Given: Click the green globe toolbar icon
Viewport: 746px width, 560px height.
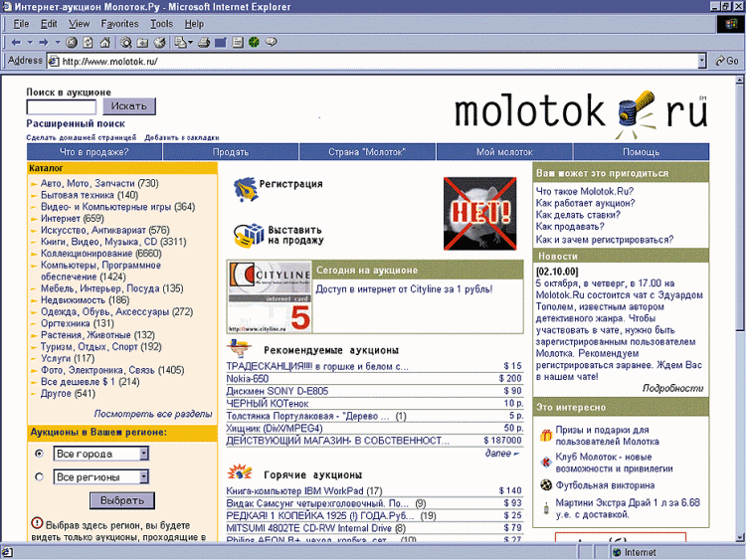Looking at the screenshot, I should 254,43.
